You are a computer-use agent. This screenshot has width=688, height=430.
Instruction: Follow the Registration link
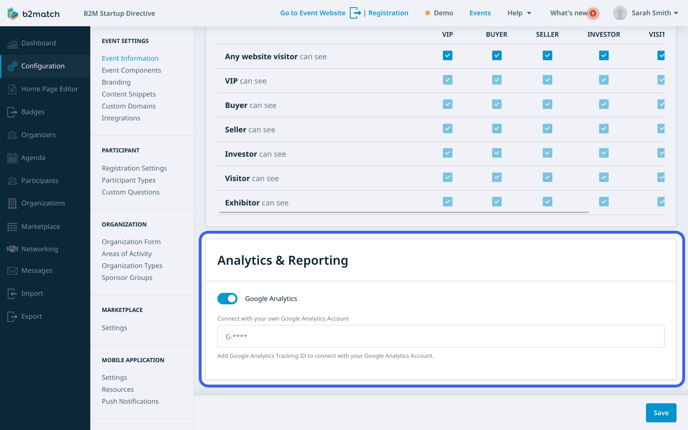point(388,13)
